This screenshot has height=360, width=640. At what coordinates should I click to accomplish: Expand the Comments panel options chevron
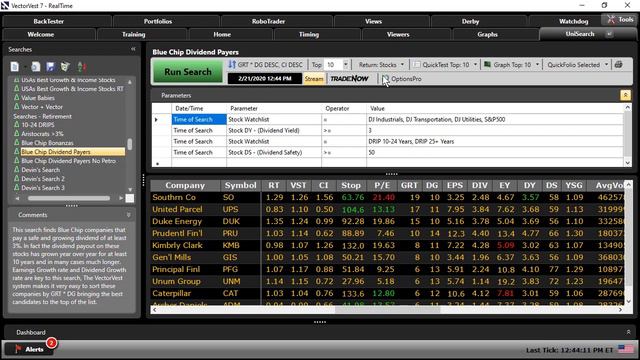coord(129,215)
